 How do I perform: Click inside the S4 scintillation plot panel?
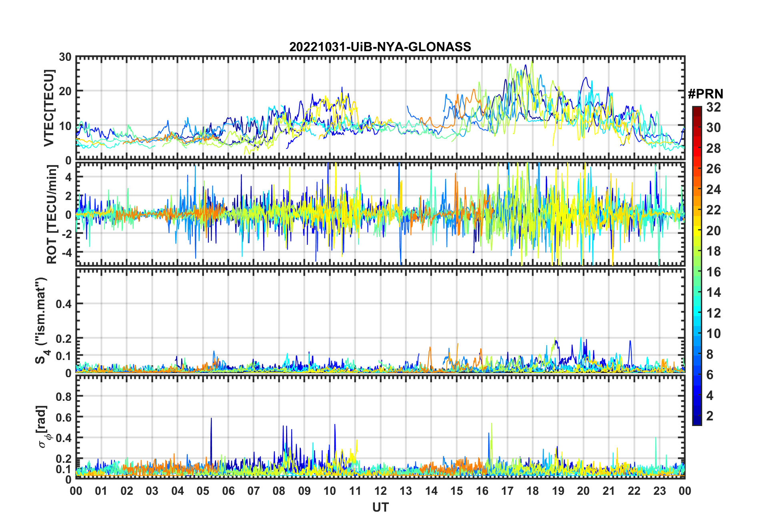[380, 320]
